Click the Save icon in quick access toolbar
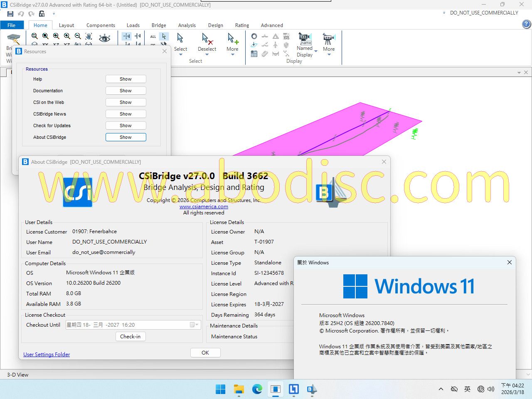This screenshot has height=399, width=532. tap(10, 14)
